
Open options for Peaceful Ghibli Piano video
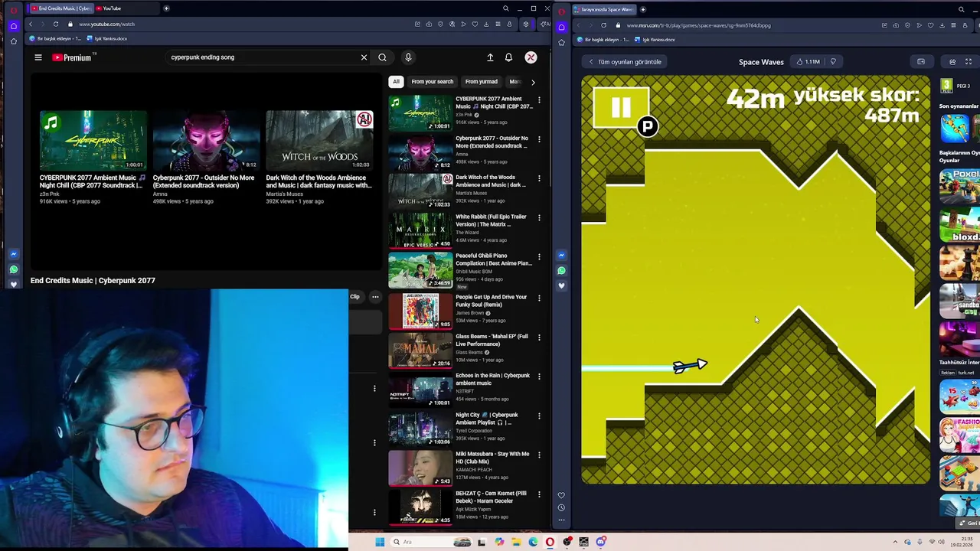tap(539, 257)
